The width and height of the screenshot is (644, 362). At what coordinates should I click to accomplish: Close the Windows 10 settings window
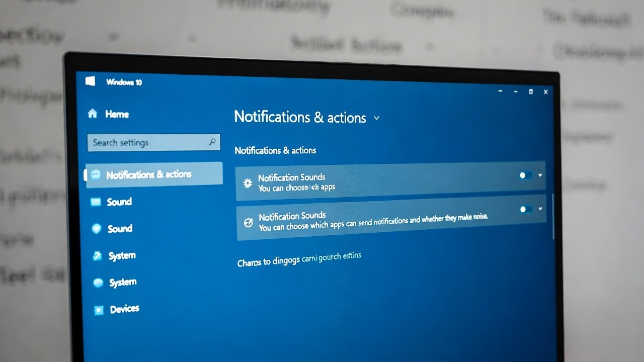pyautogui.click(x=546, y=92)
